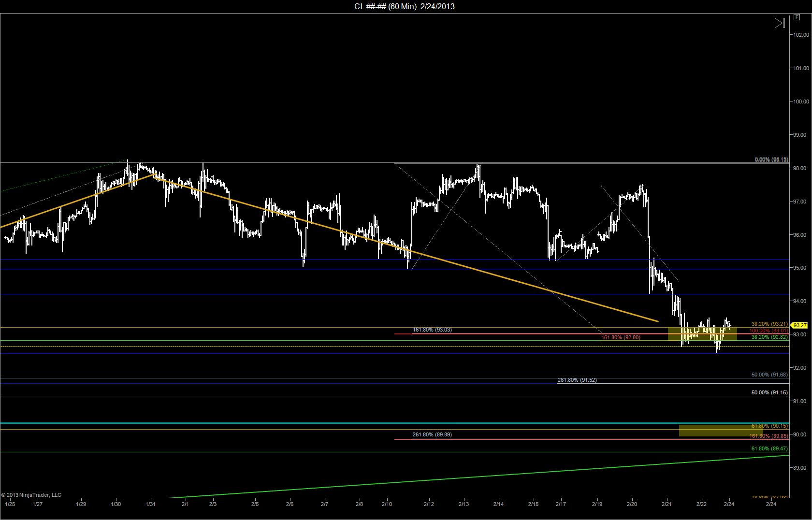Select the 261.80% (91.52) extension label

pyautogui.click(x=577, y=380)
